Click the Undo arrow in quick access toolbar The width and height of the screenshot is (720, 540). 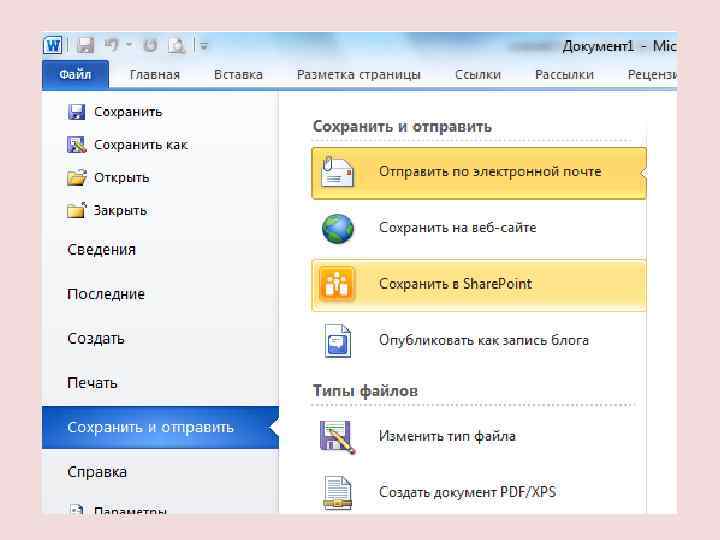coord(112,45)
